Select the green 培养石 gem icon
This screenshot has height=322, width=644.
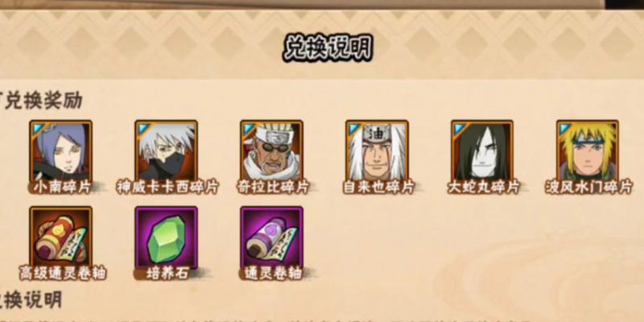[167, 237]
